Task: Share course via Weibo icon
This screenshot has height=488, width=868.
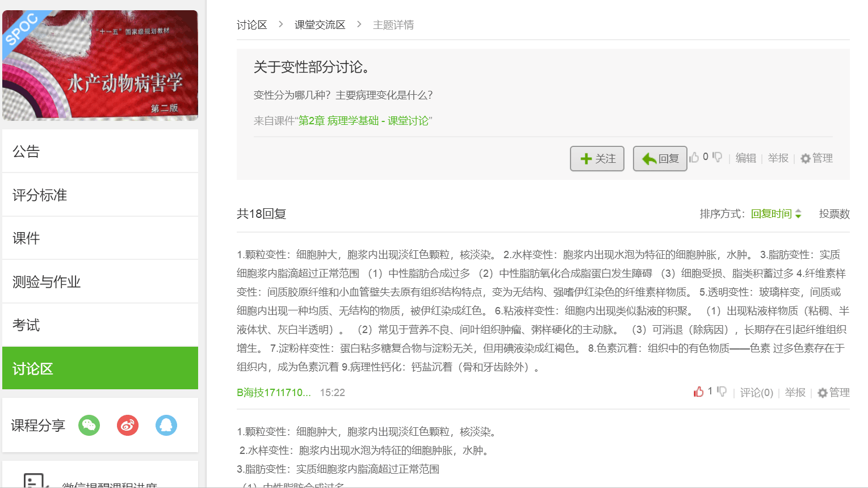Action: point(128,425)
